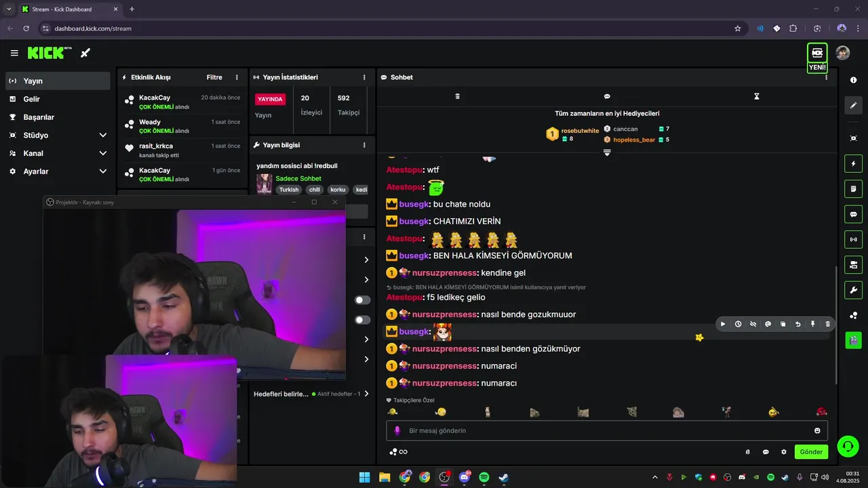Click the pencil edit icon in the right sidebar

(853, 105)
